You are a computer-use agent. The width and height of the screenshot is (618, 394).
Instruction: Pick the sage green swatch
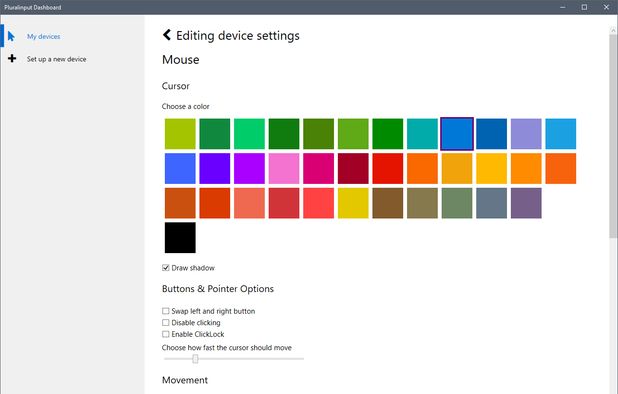(x=457, y=203)
